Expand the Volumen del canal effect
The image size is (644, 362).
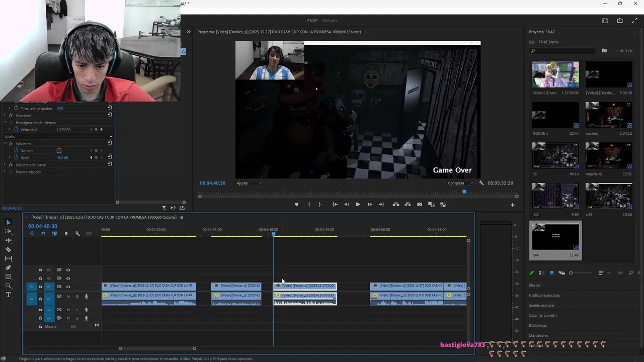point(5,165)
